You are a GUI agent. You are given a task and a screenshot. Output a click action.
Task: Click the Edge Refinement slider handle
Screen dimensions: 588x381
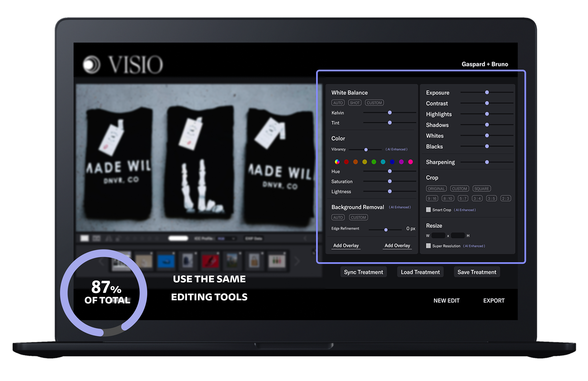386,230
